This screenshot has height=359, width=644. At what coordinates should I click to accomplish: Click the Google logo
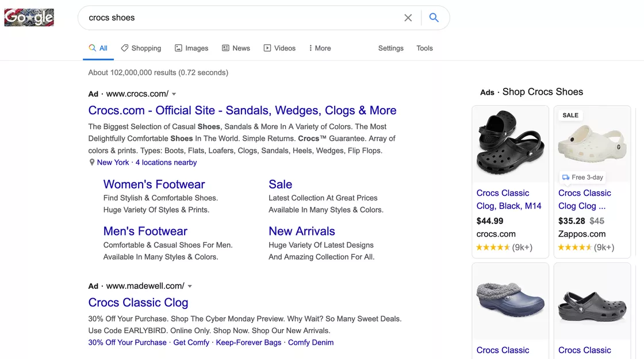pos(29,18)
